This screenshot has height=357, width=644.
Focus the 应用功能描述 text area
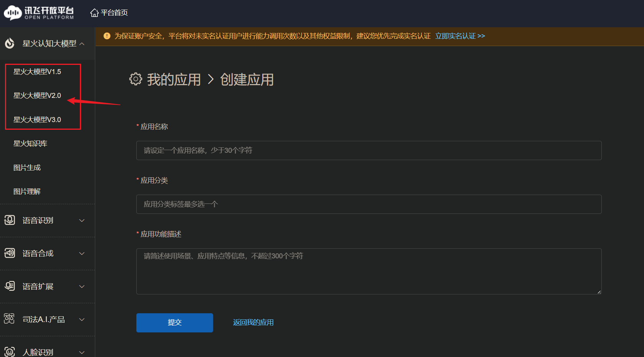(369, 271)
